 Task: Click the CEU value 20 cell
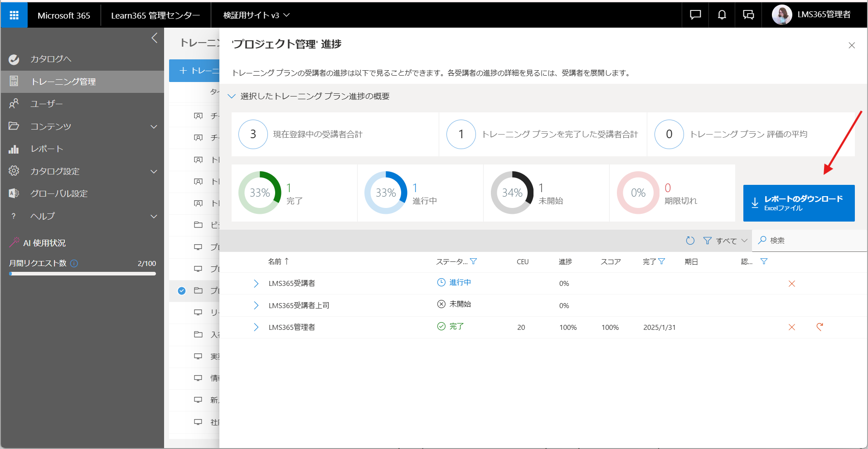521,327
